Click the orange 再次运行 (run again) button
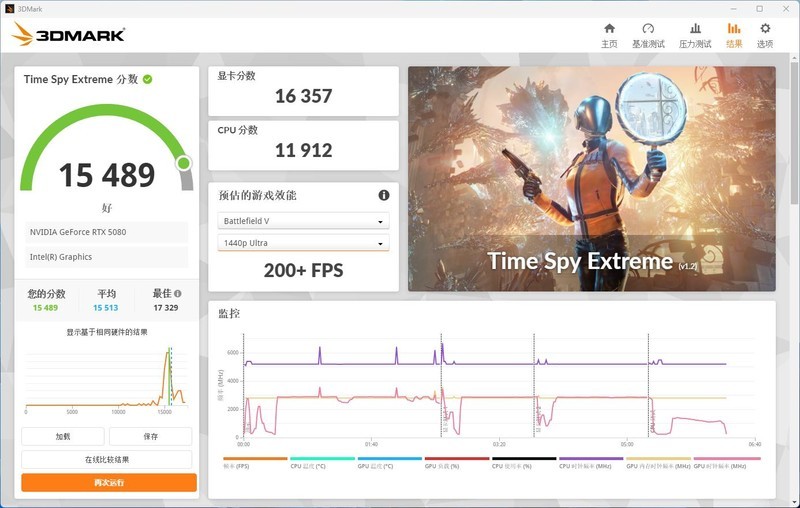The height and width of the screenshot is (508, 800). pos(109,482)
